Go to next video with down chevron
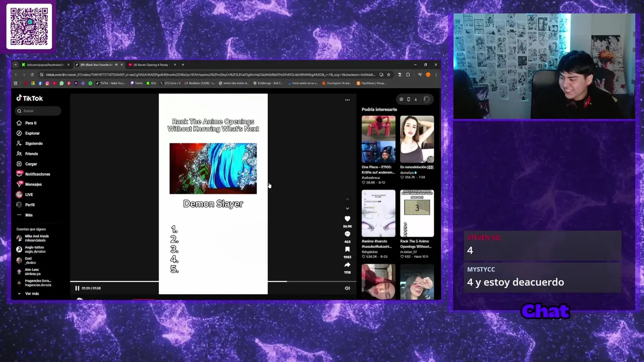The height and width of the screenshot is (362, 644). pyautogui.click(x=347, y=209)
